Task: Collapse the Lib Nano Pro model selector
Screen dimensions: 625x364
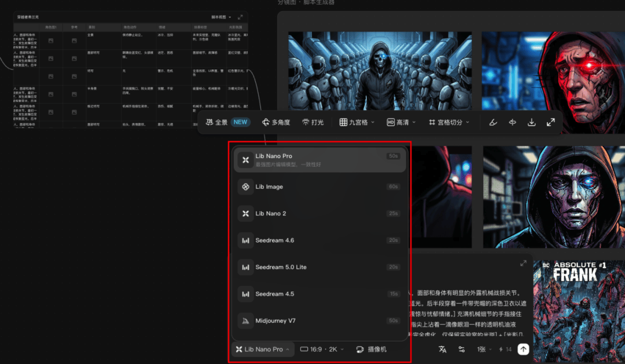Action: (x=263, y=350)
